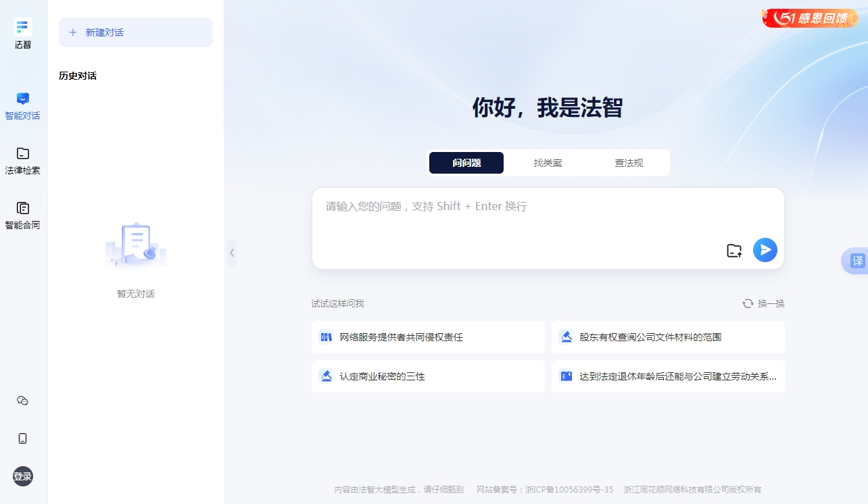Refresh suggestions with 换一换
868x504 pixels.
pyautogui.click(x=764, y=304)
